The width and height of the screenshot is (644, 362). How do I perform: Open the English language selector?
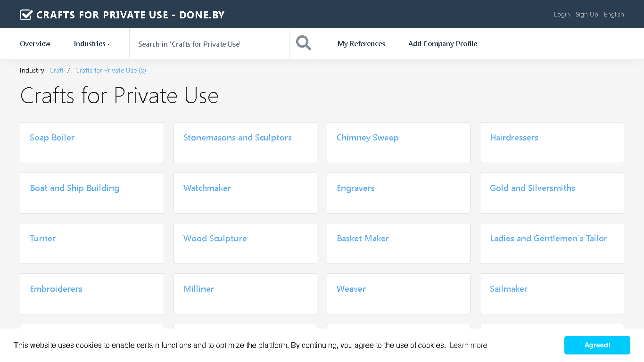614,15
